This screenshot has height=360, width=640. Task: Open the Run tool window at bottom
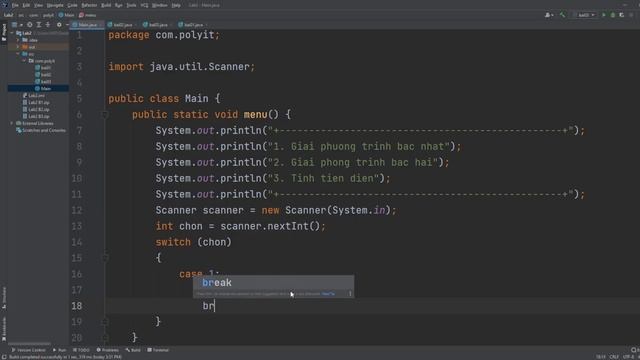click(59, 350)
